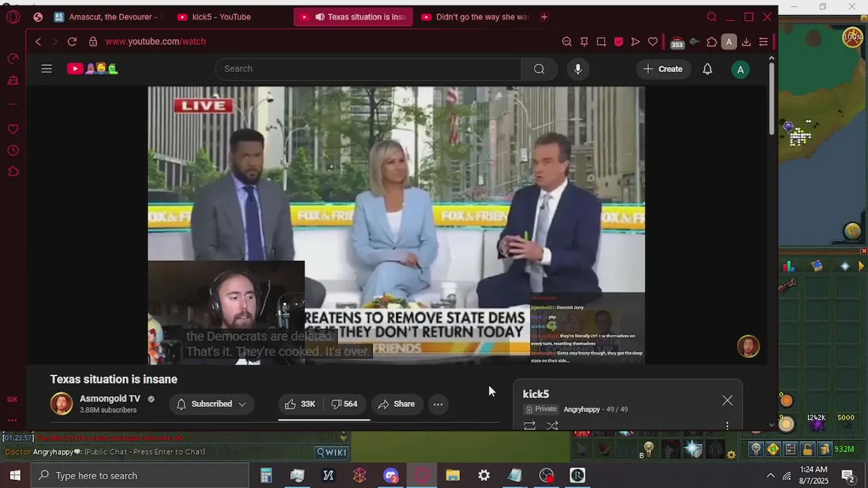This screenshot has height=488, width=868.
Task: Click the Type here to search box
Action: tap(139, 476)
